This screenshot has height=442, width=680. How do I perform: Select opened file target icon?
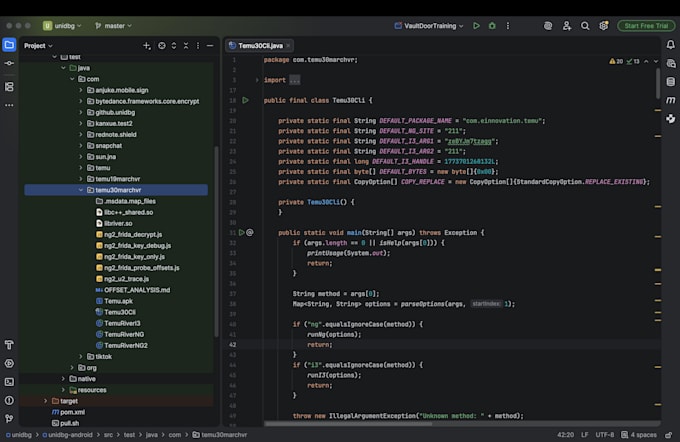161,46
